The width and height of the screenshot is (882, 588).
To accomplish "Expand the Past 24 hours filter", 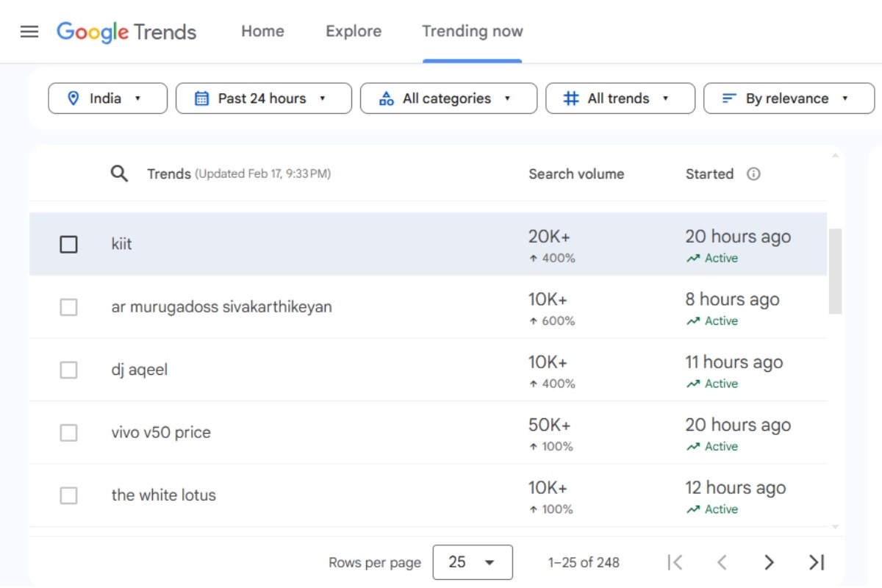I will click(263, 98).
